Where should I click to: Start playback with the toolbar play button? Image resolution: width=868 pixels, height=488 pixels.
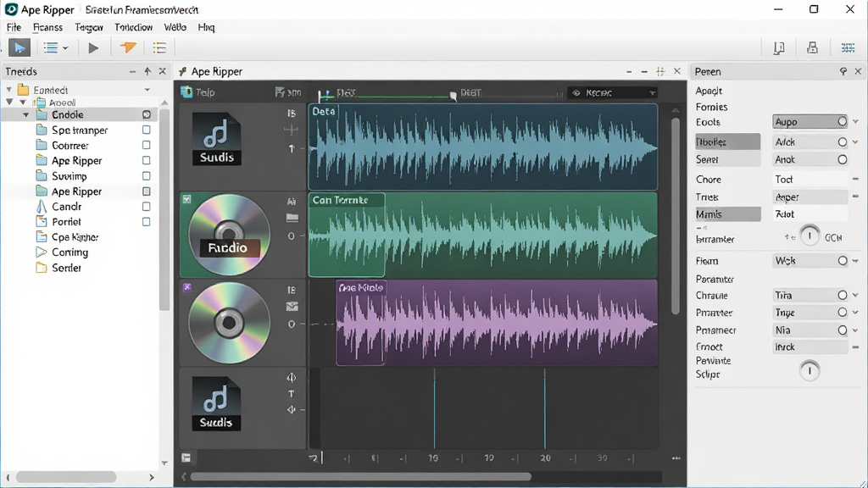point(93,48)
